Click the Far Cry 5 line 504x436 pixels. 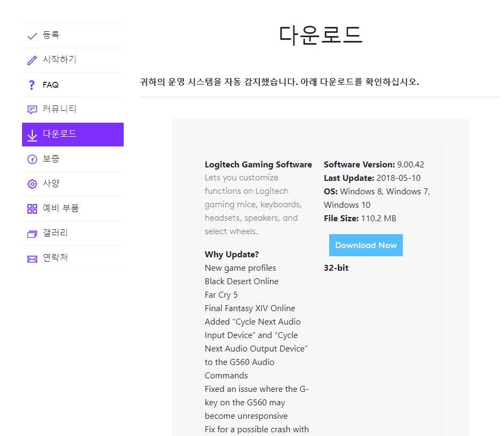(x=221, y=295)
